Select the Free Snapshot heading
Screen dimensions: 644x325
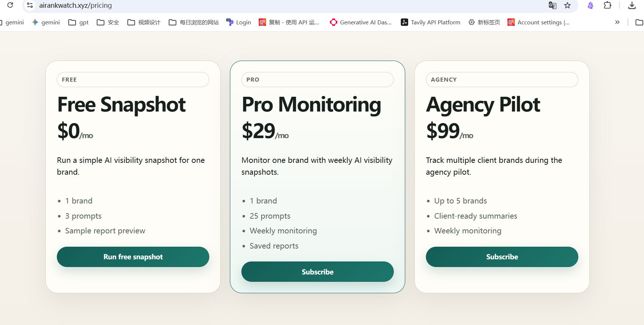(x=121, y=105)
